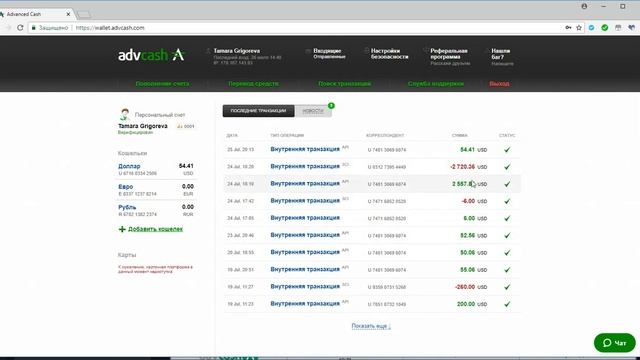Image resolution: width=640 pixels, height=360 pixels.
Task: Click the Дата column header
Action: tap(232, 135)
